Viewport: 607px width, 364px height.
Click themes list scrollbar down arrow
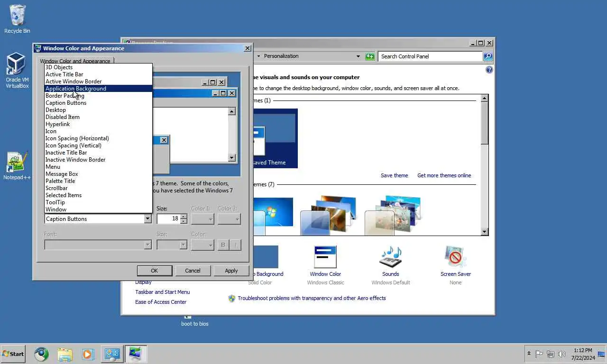pyautogui.click(x=484, y=232)
